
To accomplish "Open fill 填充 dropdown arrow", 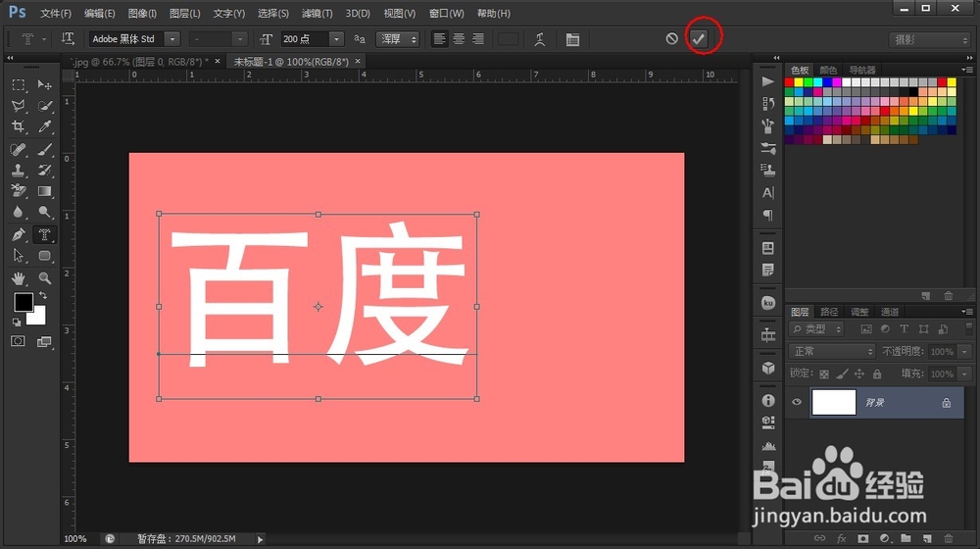I will [964, 374].
